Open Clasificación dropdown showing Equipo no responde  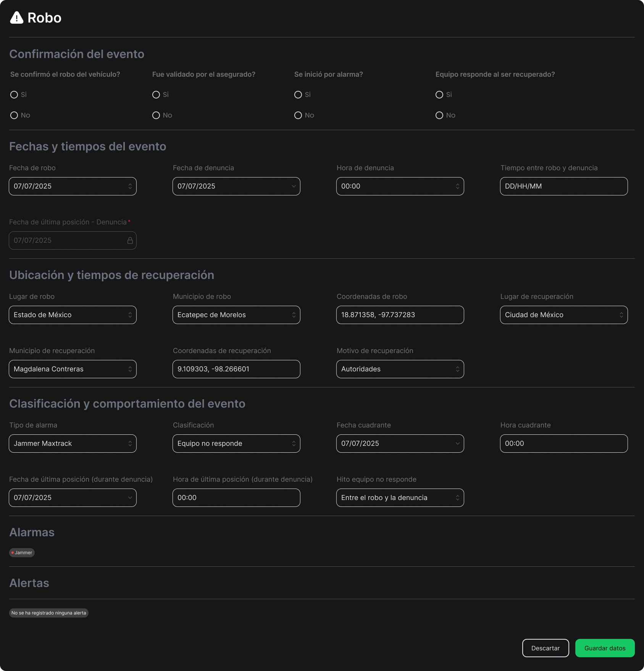click(x=236, y=444)
